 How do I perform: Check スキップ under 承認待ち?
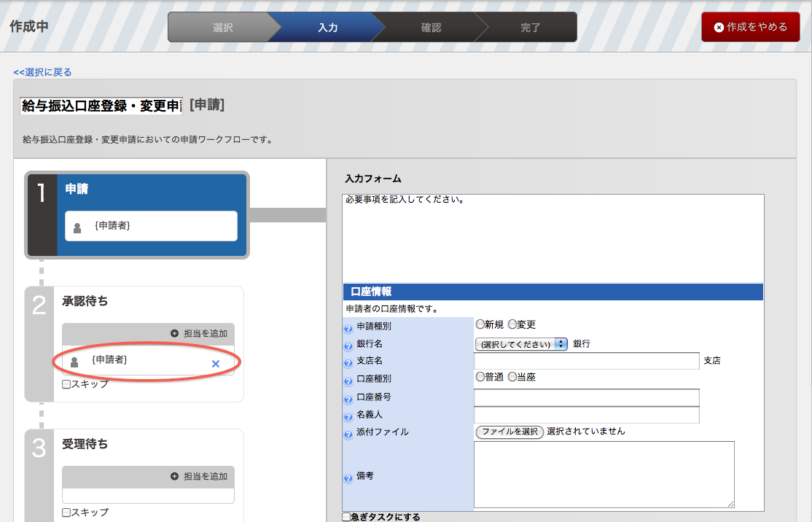[66, 384]
